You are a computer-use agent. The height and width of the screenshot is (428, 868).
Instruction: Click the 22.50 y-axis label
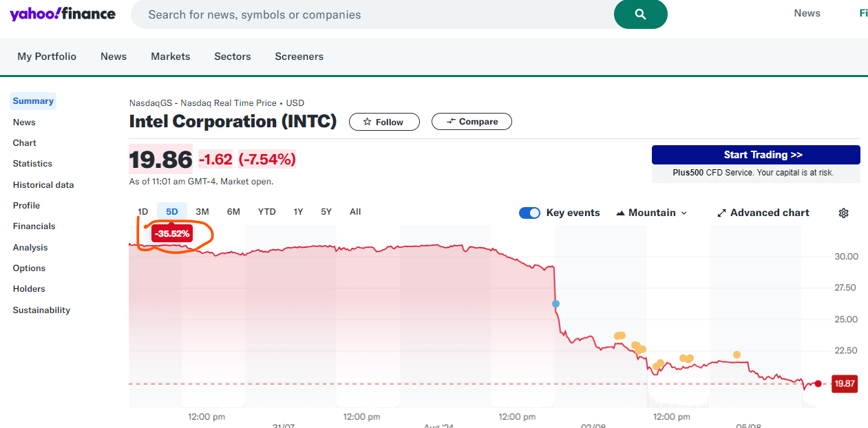(x=845, y=350)
